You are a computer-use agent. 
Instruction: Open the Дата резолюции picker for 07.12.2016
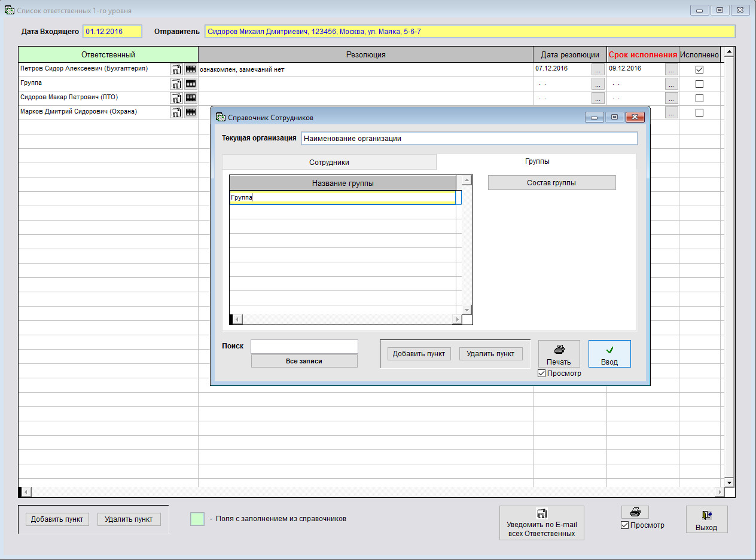pyautogui.click(x=598, y=69)
